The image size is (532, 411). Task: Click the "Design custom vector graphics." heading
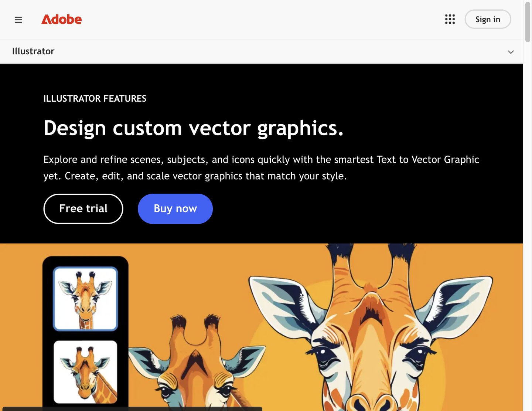(x=194, y=128)
